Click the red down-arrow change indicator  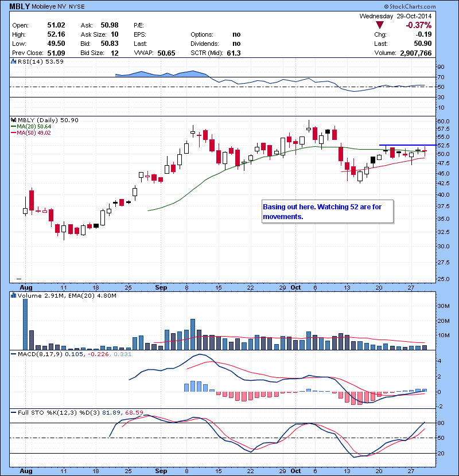[380, 25]
